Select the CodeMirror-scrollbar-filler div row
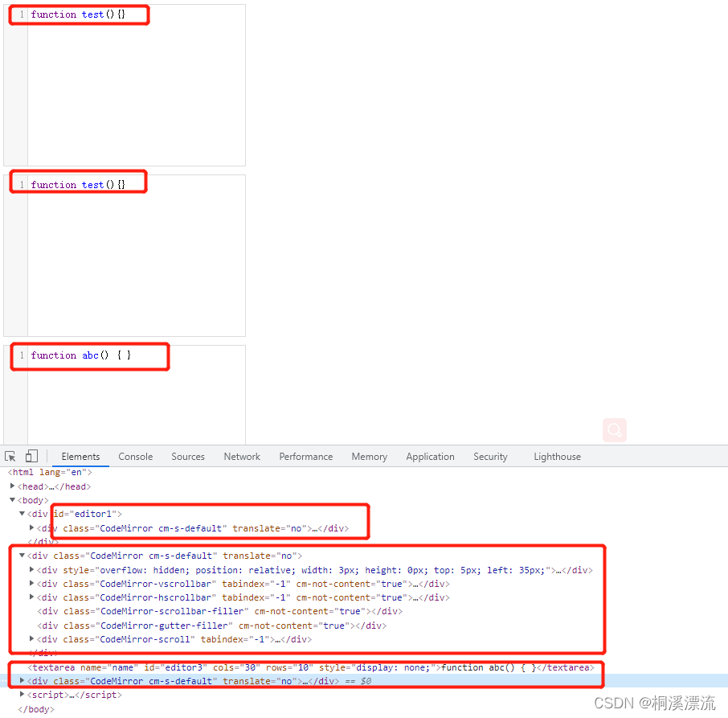Image resolution: width=728 pixels, height=718 pixels. 219,612
